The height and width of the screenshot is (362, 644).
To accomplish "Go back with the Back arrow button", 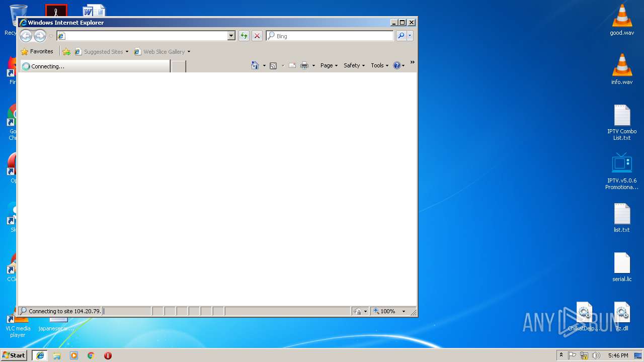I will click(26, 36).
